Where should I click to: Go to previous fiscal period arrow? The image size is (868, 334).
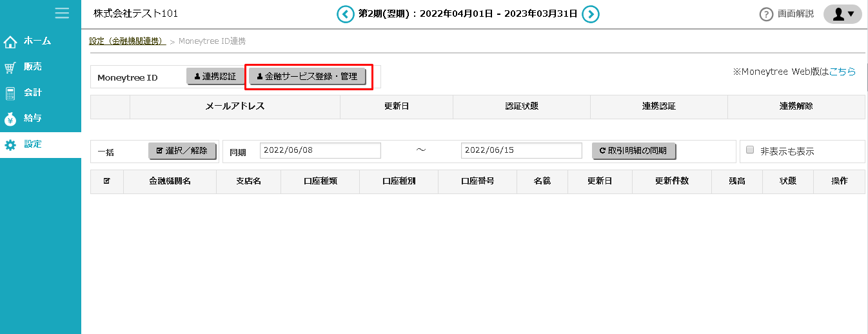346,14
